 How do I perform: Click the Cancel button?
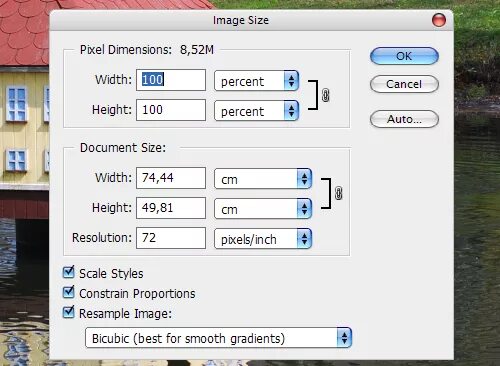click(404, 84)
